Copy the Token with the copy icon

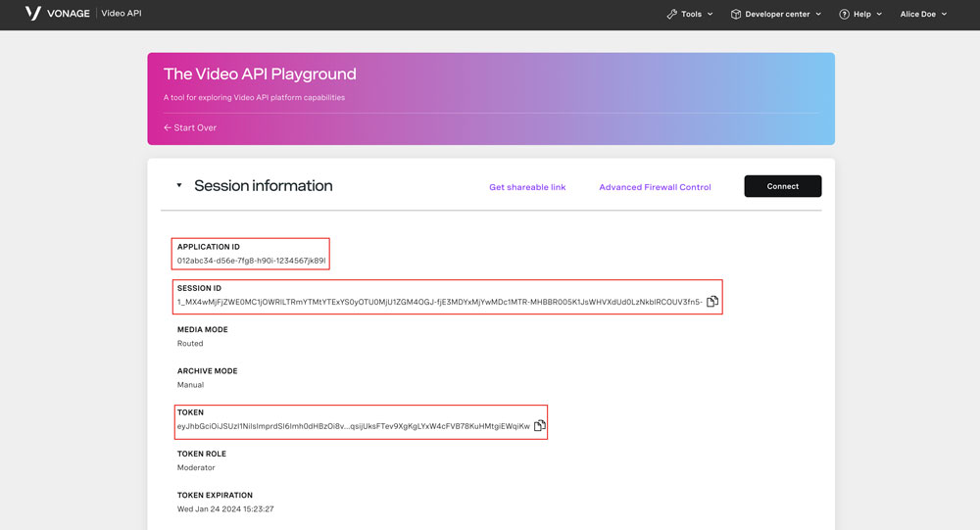pos(539,425)
